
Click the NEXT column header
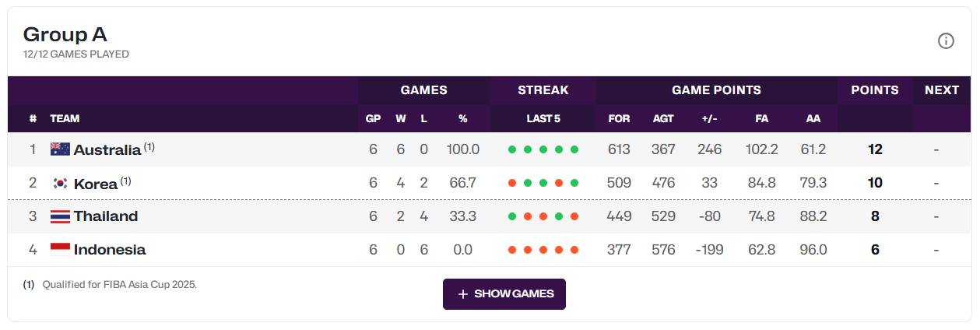942,90
